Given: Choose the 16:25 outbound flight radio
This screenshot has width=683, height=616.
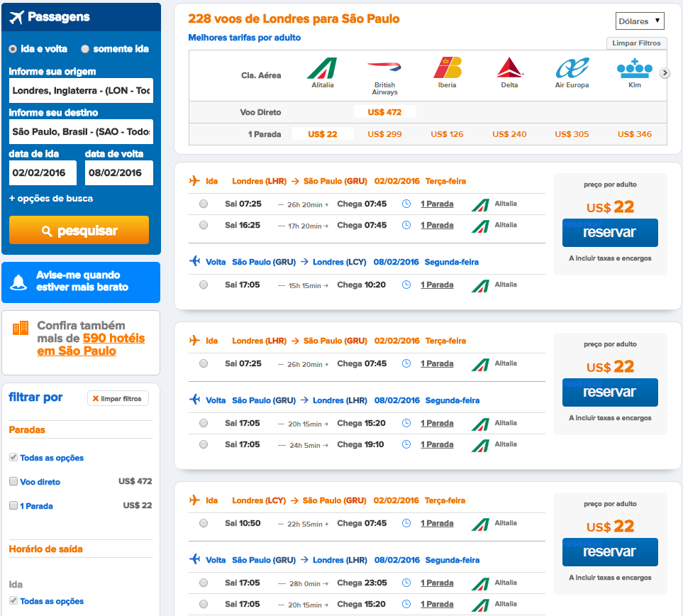Looking at the screenshot, I should click(204, 225).
